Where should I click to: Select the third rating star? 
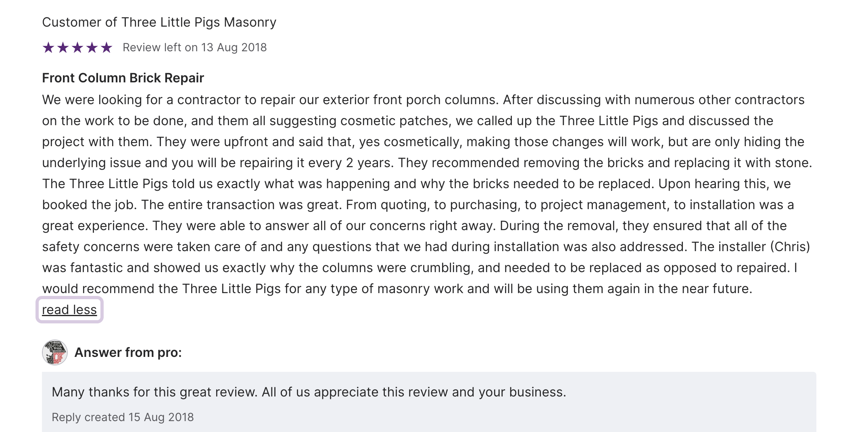point(77,48)
